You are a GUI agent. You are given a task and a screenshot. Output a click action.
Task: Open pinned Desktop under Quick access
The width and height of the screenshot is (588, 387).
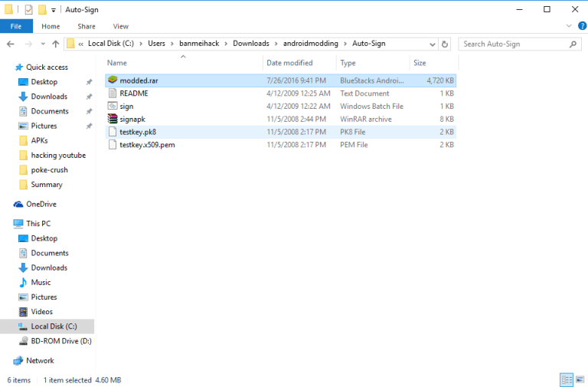pyautogui.click(x=38, y=81)
